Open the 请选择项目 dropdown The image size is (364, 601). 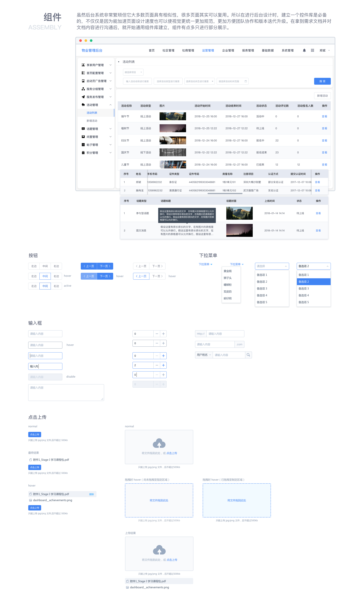coord(133,72)
